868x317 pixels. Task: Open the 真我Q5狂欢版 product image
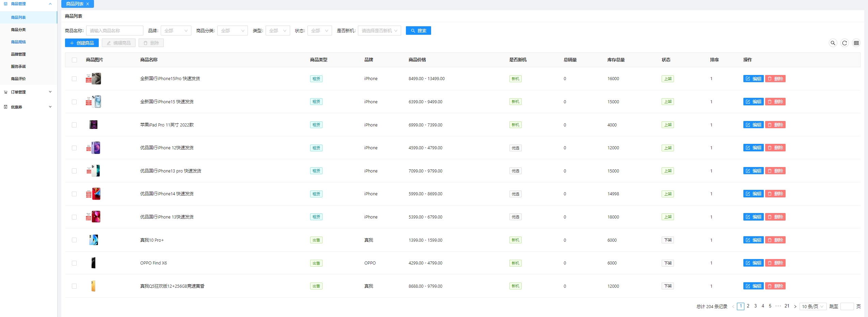pos(93,286)
